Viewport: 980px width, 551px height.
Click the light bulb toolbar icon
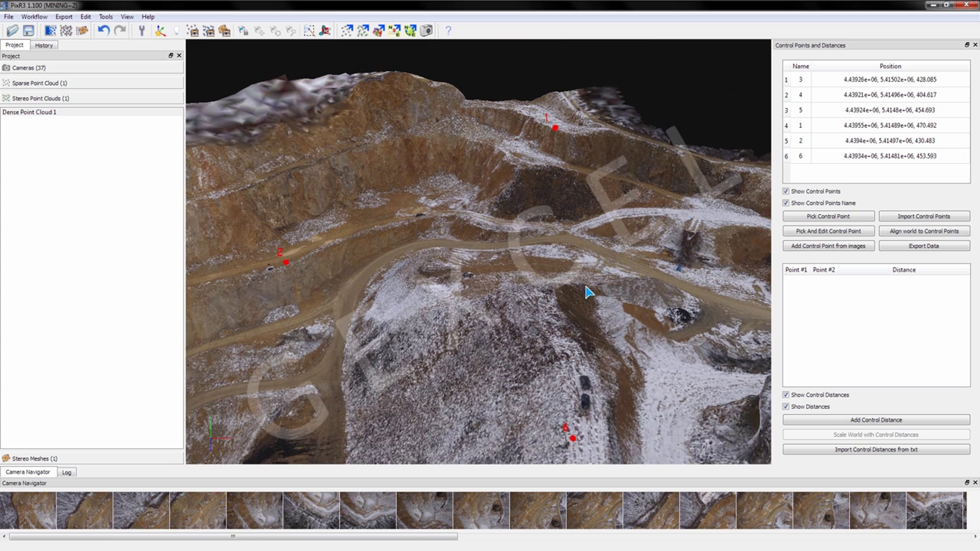pyautogui.click(x=176, y=31)
